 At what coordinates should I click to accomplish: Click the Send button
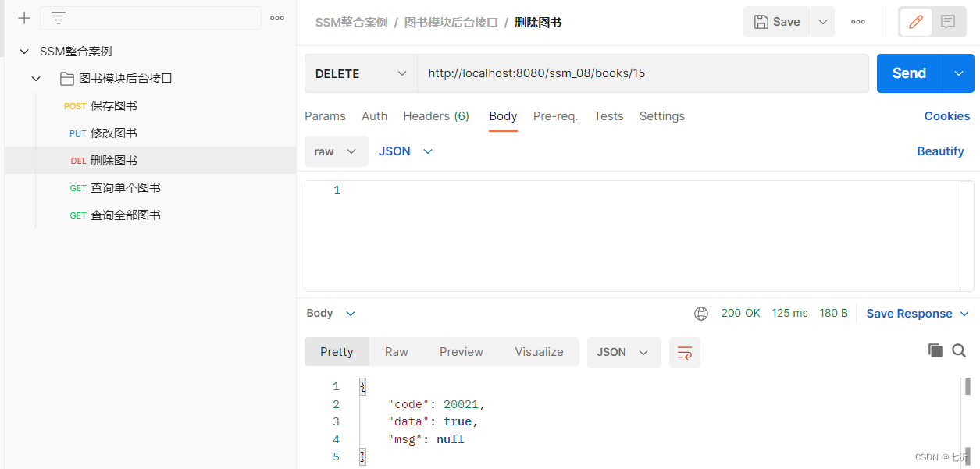click(x=908, y=73)
